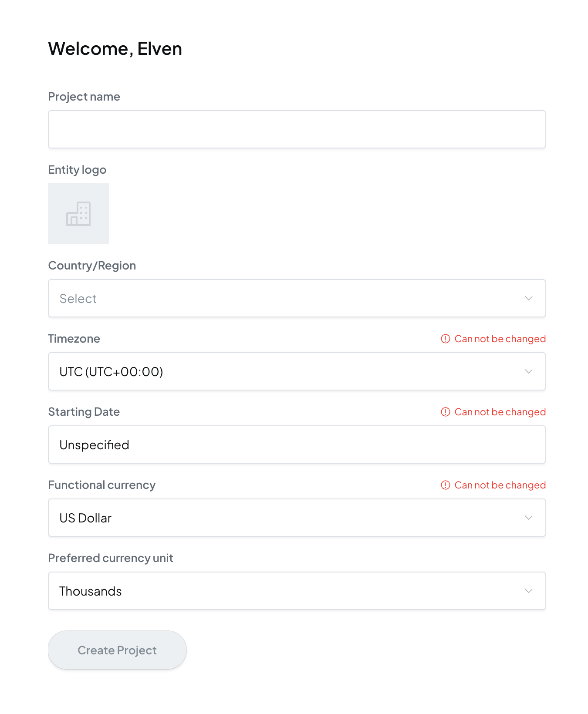Click the Unspecified Starting Date field
Viewport: 588px width, 714px height.
[296, 445]
